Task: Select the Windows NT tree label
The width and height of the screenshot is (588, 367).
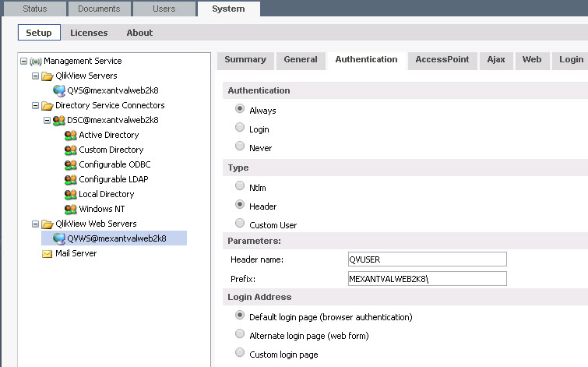Action: [101, 209]
